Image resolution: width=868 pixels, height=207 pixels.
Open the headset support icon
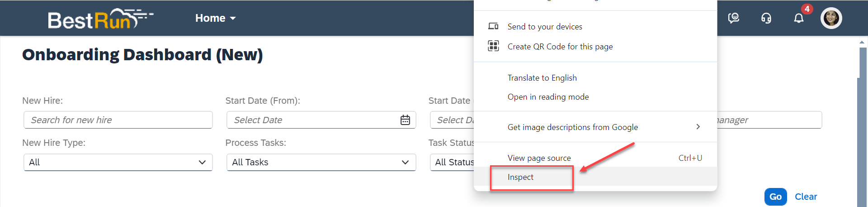(x=766, y=18)
